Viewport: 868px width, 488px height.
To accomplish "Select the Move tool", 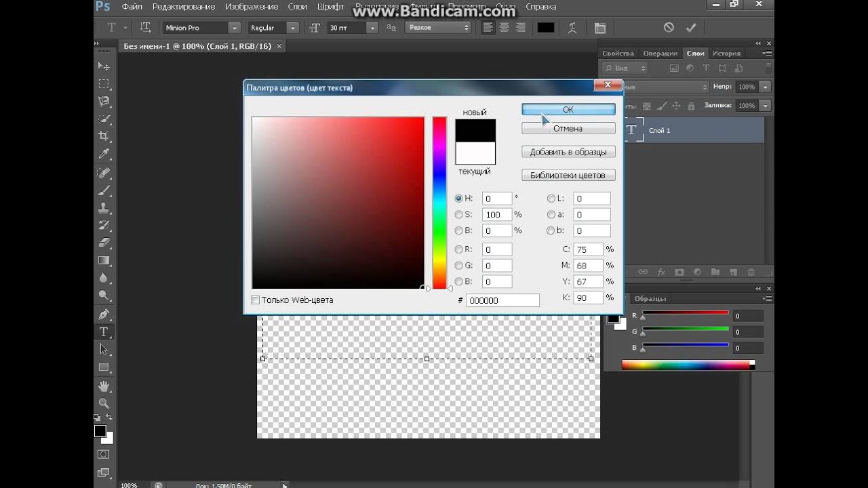I will tap(104, 66).
